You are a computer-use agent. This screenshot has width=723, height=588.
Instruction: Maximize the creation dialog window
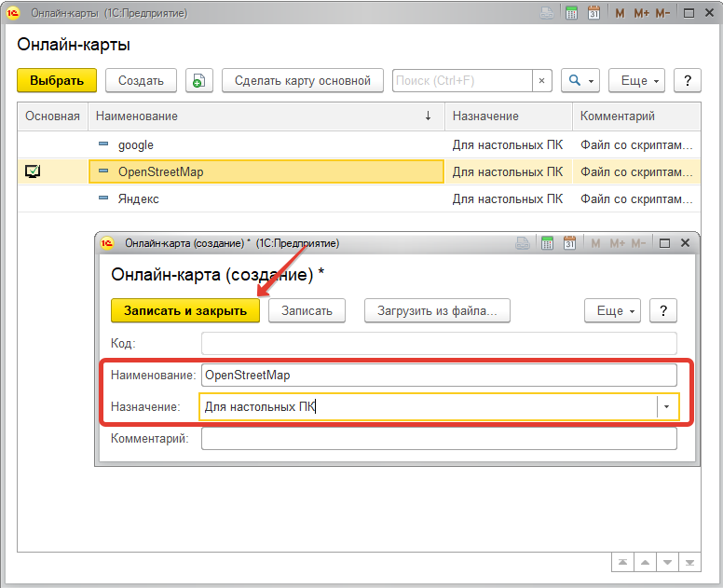(664, 243)
